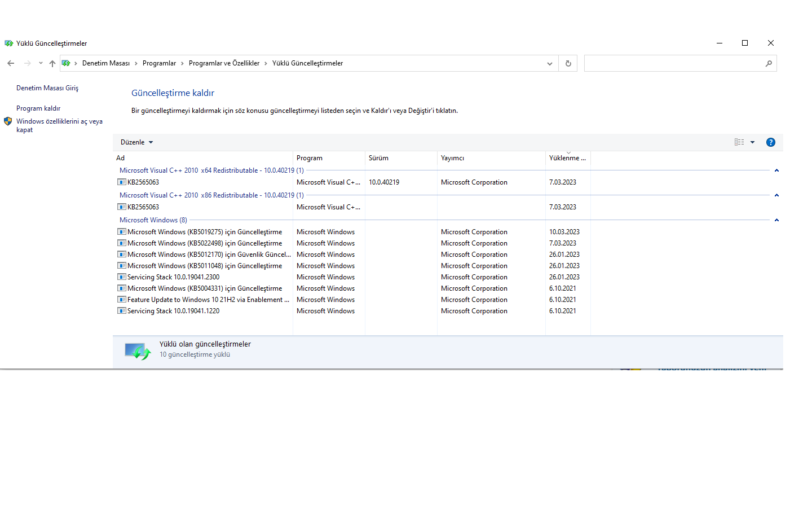The width and height of the screenshot is (812, 508).
Task: Select KB2565063 icon under the x86 group
Action: coord(121,207)
